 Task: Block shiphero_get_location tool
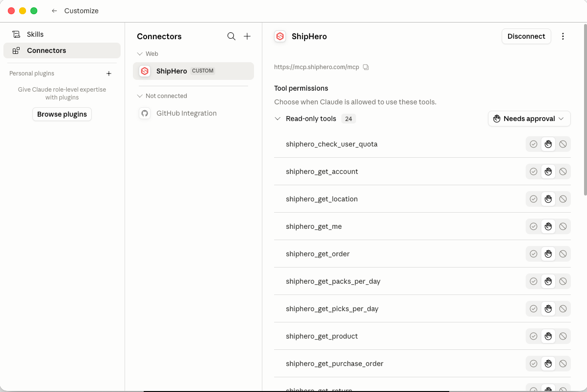click(x=562, y=199)
